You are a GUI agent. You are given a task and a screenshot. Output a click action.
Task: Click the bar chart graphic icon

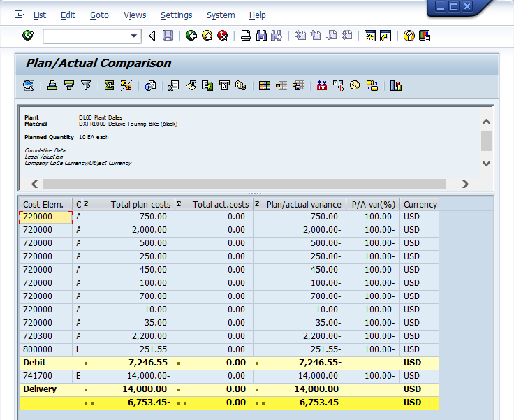click(396, 86)
